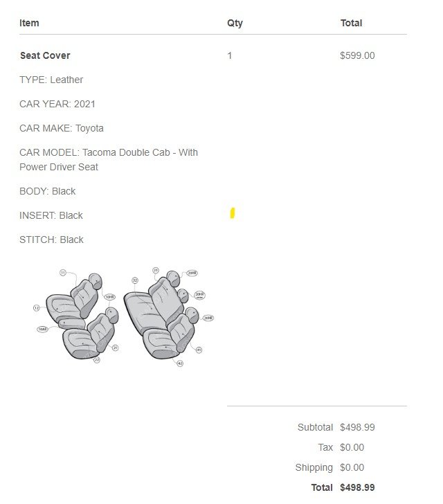Click the front seats diagram image
Image resolution: width=443 pixels, height=504 pixels.
[76, 315]
